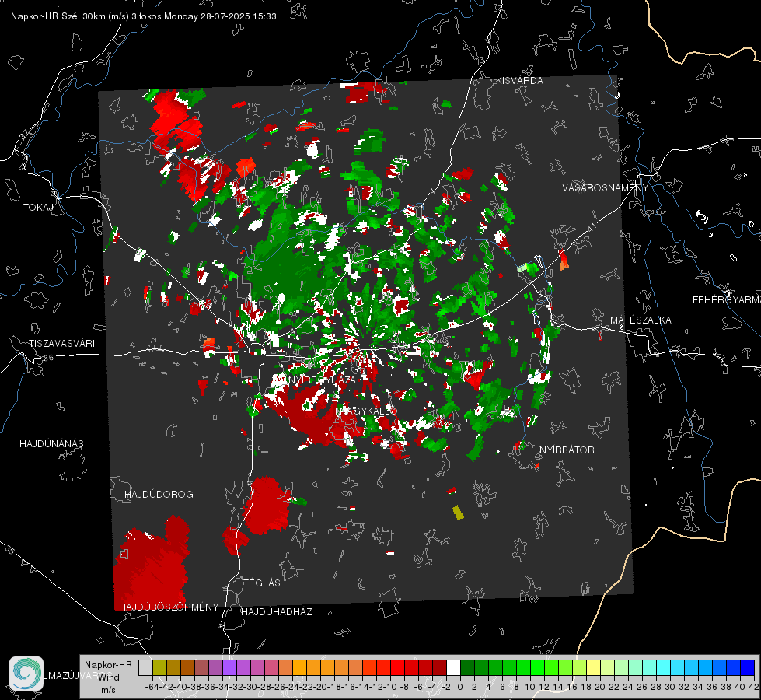
Task: Click the m/s unit label
Action: (x=108, y=690)
